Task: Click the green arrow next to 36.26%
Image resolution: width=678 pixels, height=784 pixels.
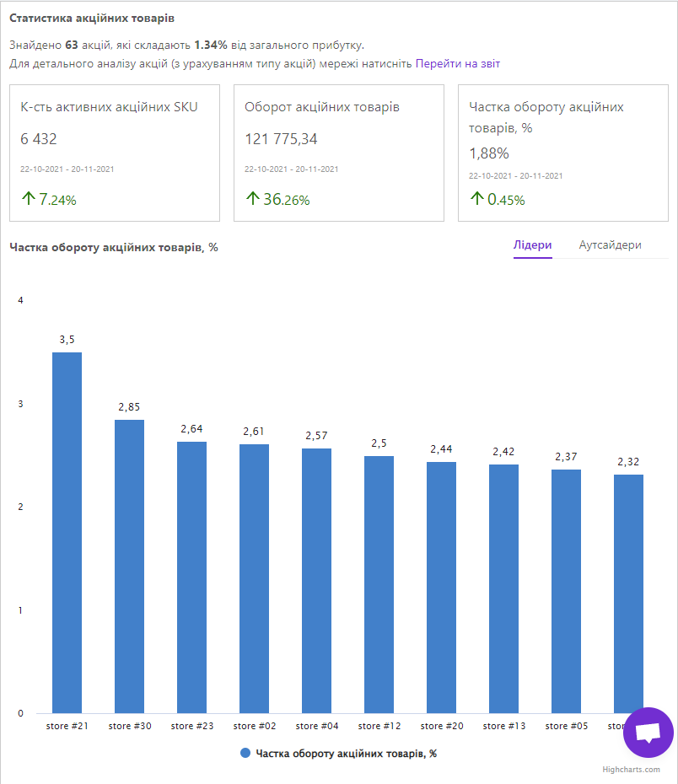Action: pyautogui.click(x=253, y=199)
